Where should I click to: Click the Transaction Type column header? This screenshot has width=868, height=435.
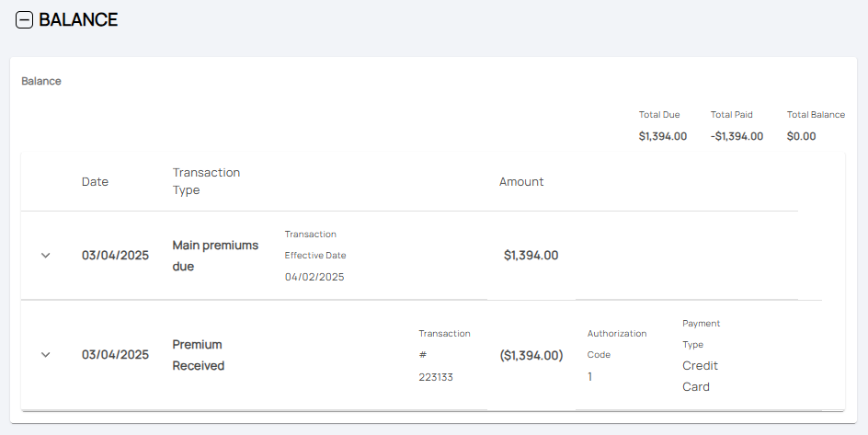(206, 181)
